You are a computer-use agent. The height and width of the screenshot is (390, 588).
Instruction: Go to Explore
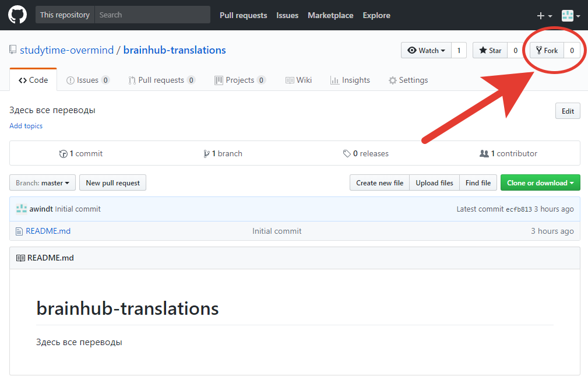click(376, 15)
